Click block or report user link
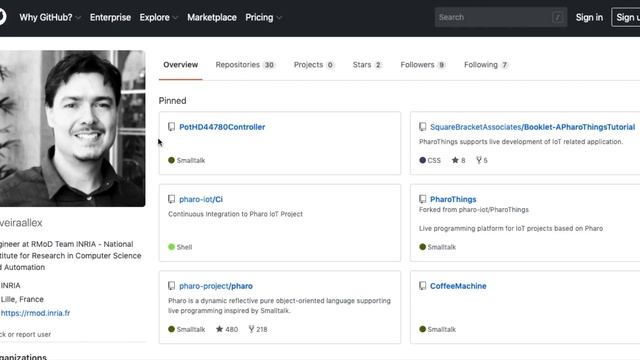The width and height of the screenshot is (640, 360). click(x=25, y=334)
